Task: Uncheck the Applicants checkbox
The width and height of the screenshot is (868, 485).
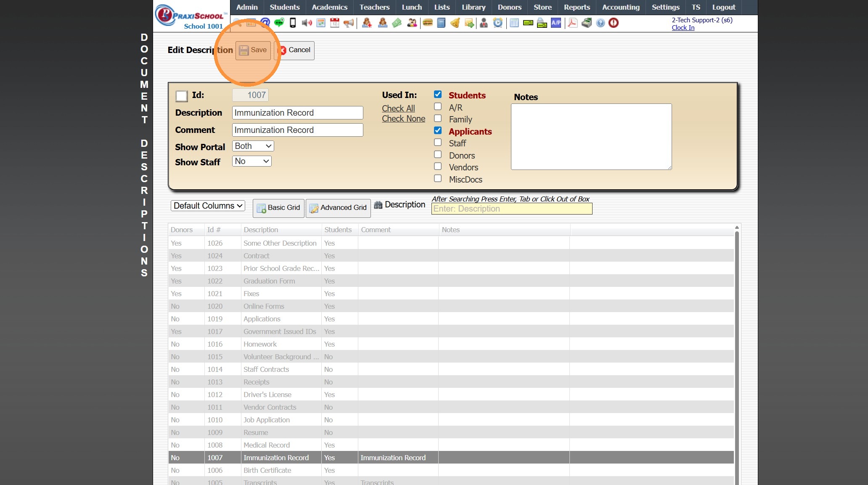Action: click(438, 130)
